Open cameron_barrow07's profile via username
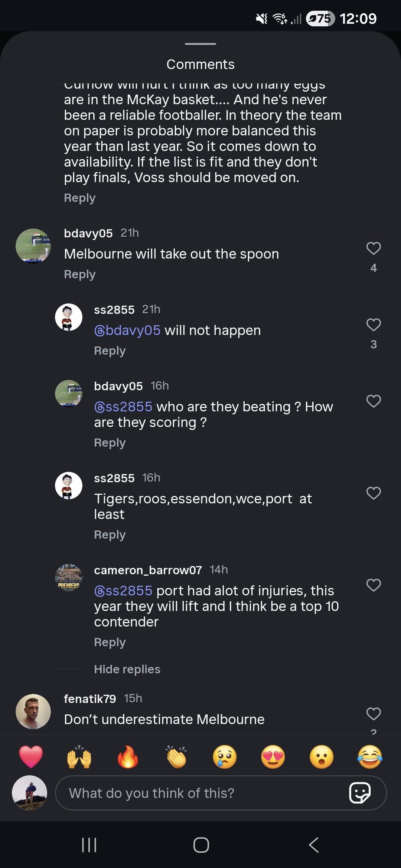 [x=148, y=570]
